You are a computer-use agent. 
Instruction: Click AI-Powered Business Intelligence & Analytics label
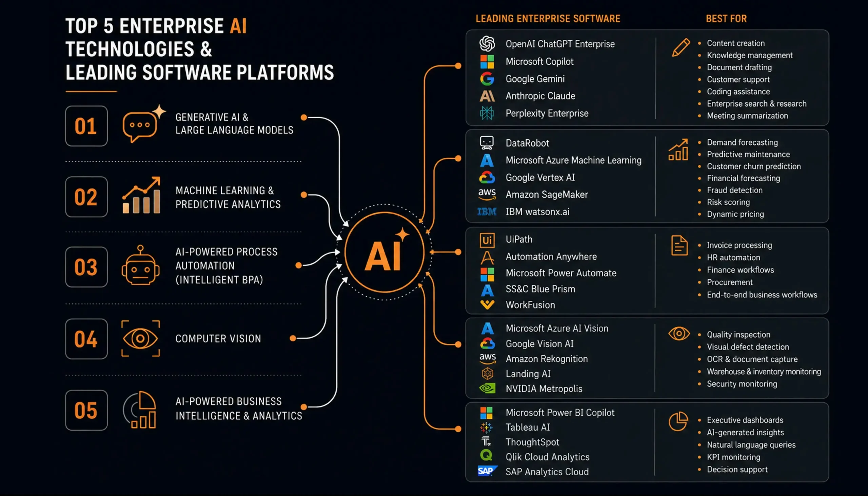pos(238,409)
